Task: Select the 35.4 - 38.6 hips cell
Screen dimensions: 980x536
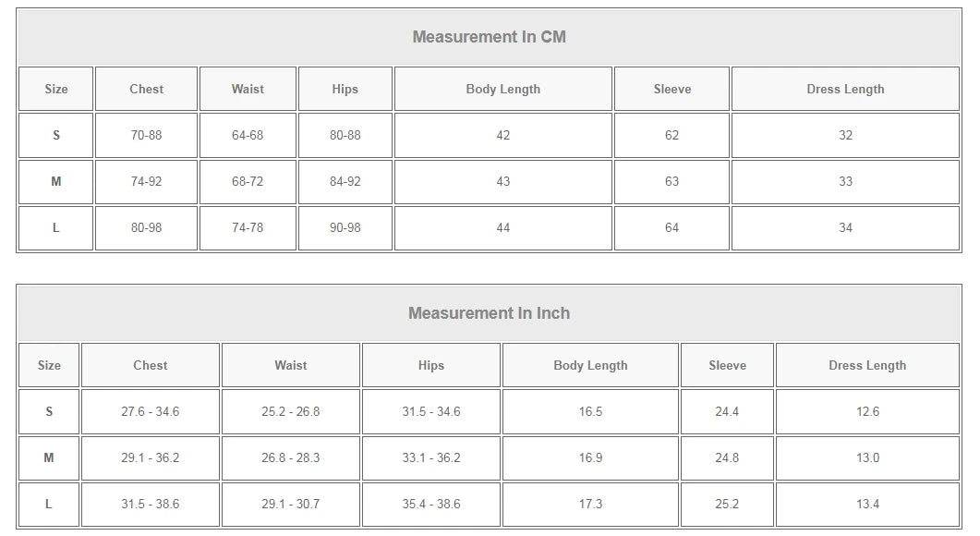Action: click(x=431, y=504)
